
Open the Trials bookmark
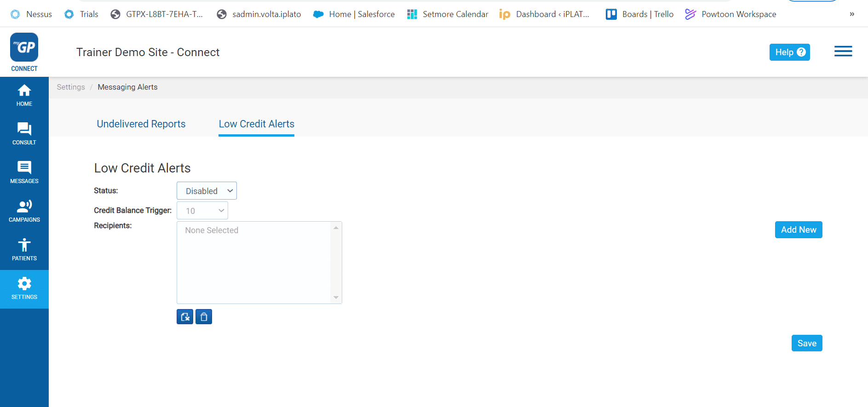point(81,14)
